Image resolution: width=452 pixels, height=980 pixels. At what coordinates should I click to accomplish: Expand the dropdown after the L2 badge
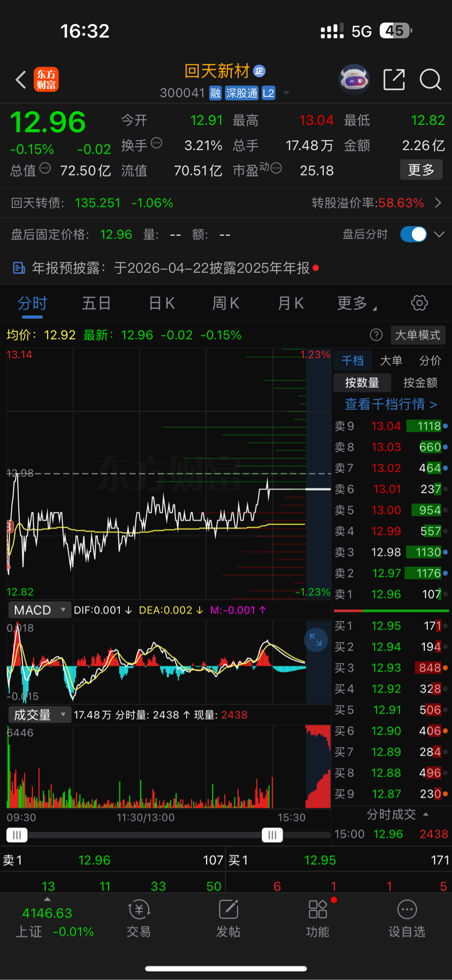pos(286,93)
